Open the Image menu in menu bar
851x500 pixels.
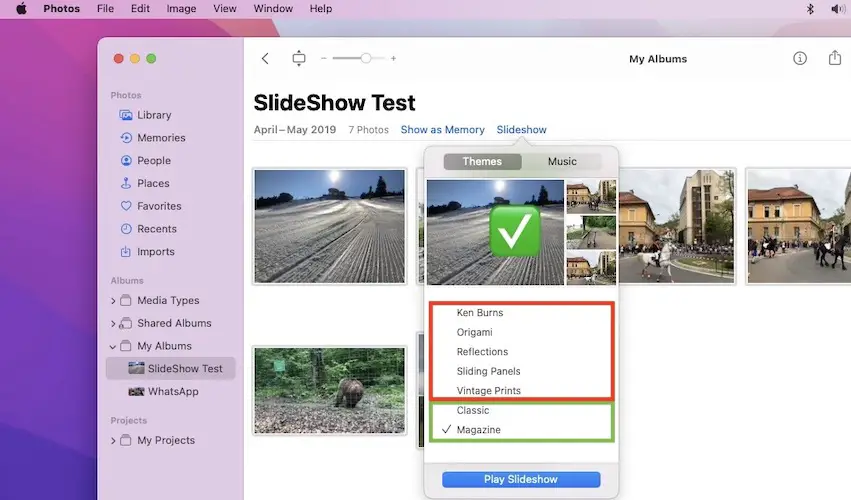(181, 9)
